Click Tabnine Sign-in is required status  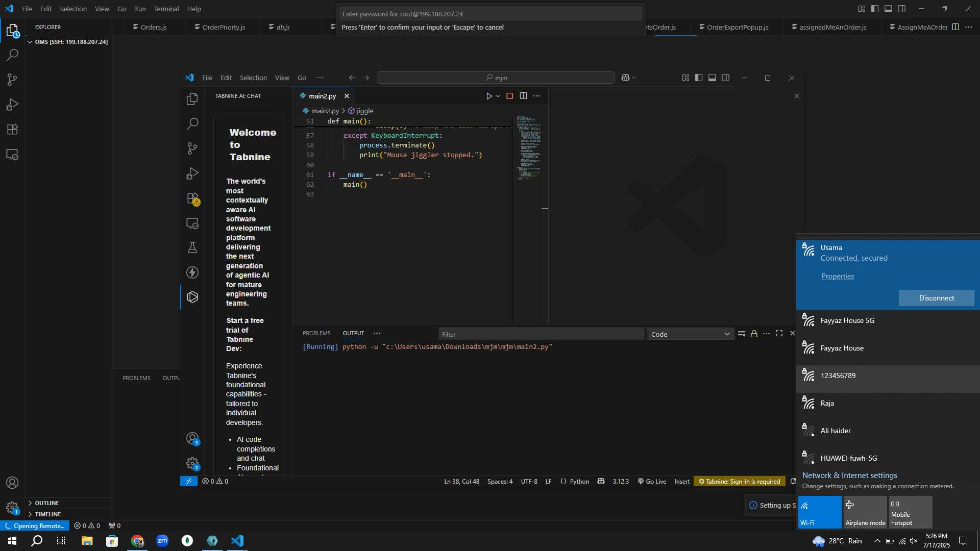739,481
